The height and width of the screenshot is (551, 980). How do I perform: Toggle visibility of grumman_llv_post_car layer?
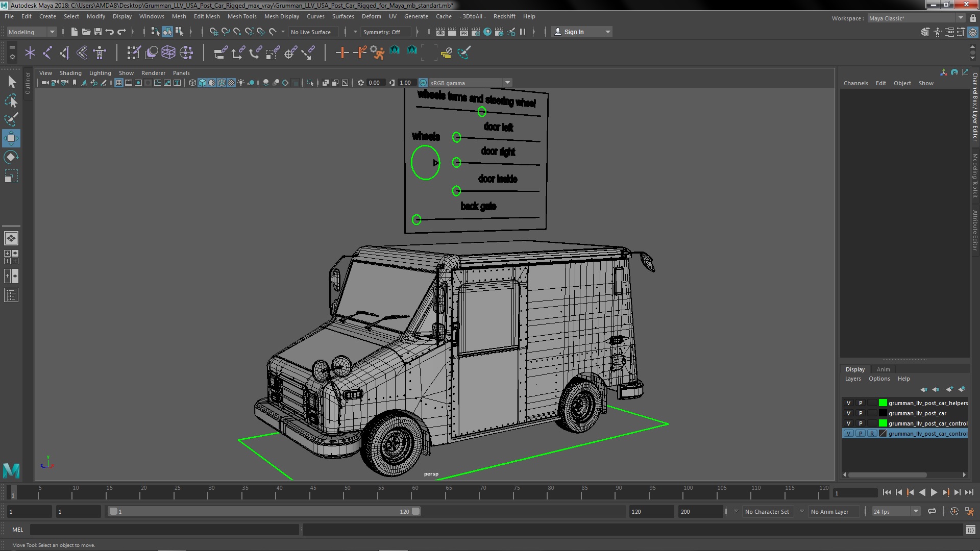848,413
